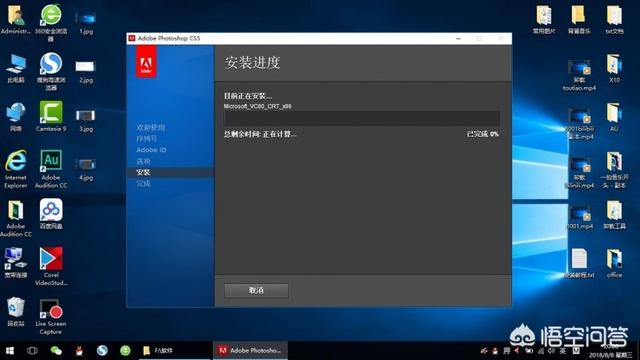The image size is (640, 360).
Task: Open the Administrator desktop folder icon
Action: 16,20
